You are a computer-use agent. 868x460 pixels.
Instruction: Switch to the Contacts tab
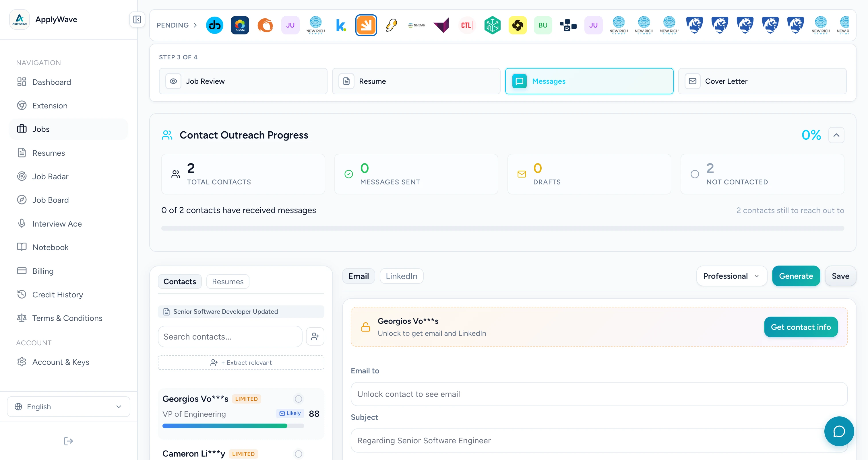180,282
